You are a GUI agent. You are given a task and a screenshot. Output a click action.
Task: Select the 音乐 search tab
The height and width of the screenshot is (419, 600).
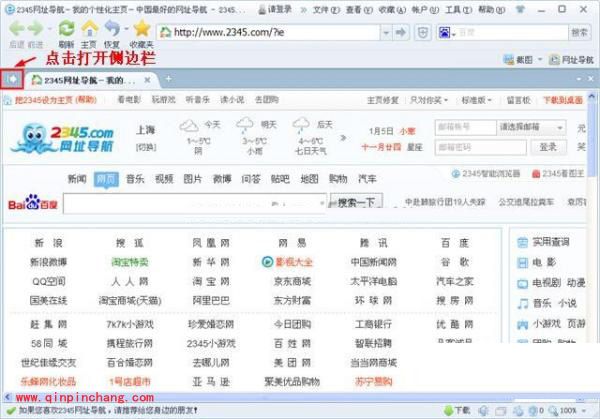(135, 179)
